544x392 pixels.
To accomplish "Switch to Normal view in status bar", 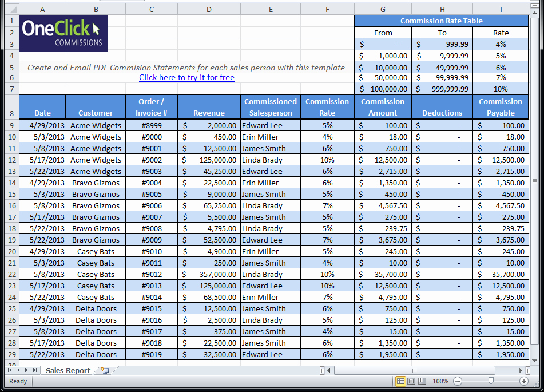I will (x=400, y=381).
